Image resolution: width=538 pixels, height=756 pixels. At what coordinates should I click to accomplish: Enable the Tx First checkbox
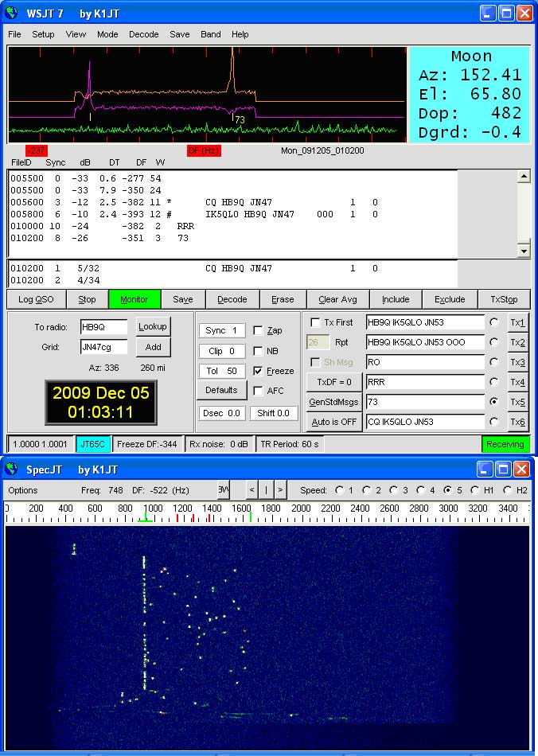pos(315,322)
